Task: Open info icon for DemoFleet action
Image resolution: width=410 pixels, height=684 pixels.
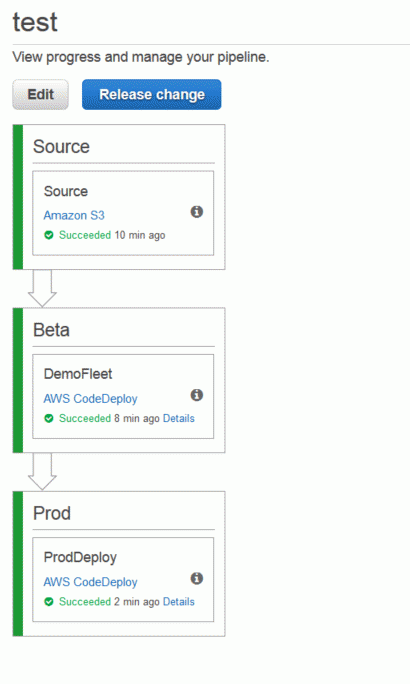Action: [x=197, y=395]
